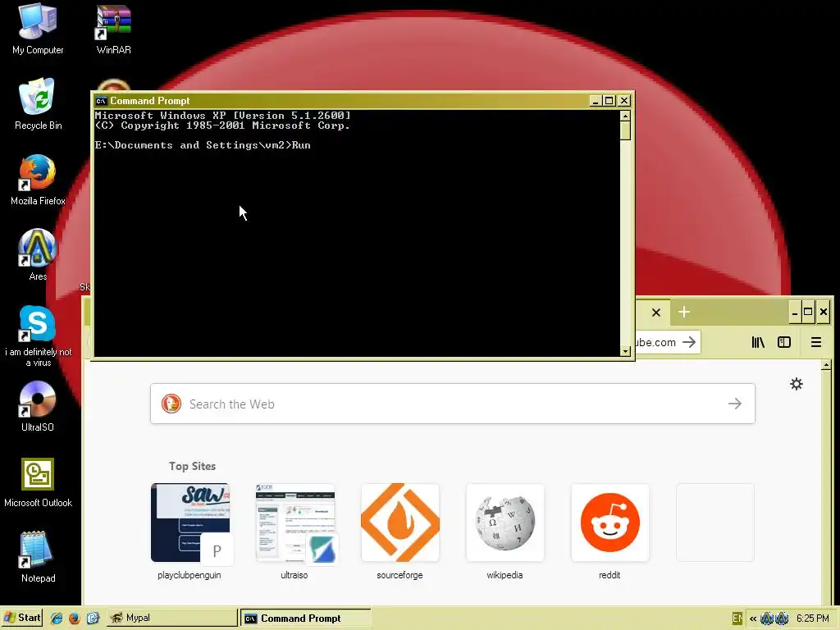Select the Microsoft Outlook desktop icon
The image size is (840, 630).
pos(38,482)
